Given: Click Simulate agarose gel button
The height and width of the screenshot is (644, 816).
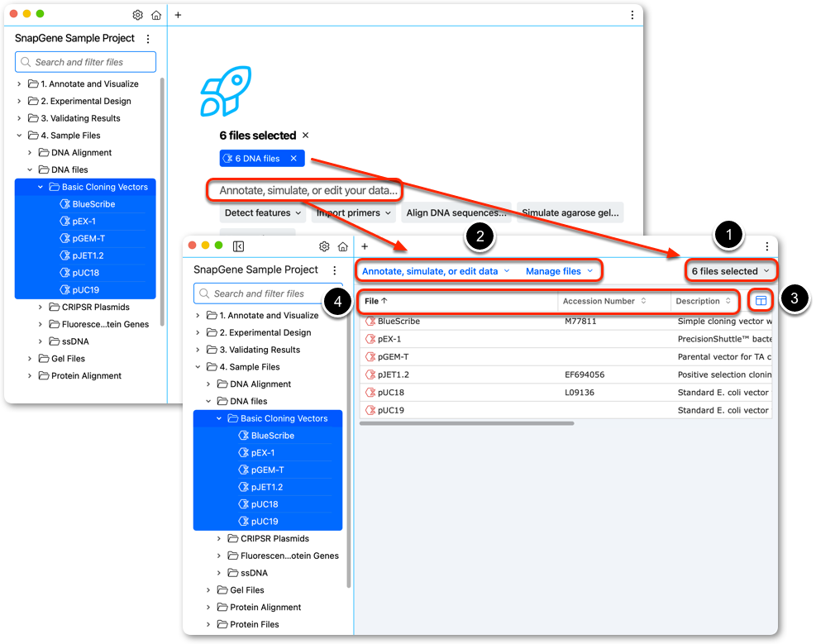Looking at the screenshot, I should [x=570, y=212].
